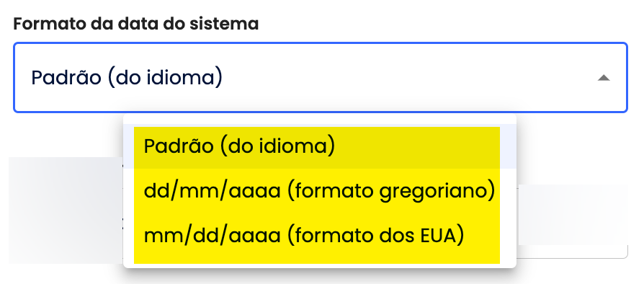Click inside the blue-outlined select field
The width and height of the screenshot is (644, 284).
321,77
